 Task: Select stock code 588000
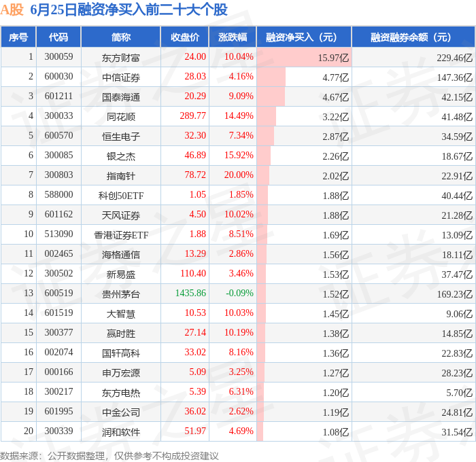coord(58,195)
